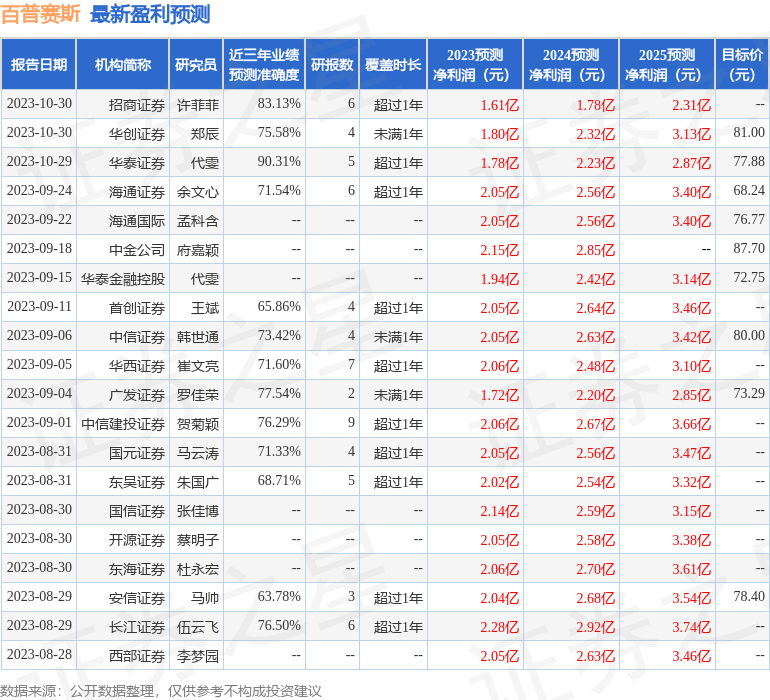Select the 研报数 column header

tap(332, 65)
